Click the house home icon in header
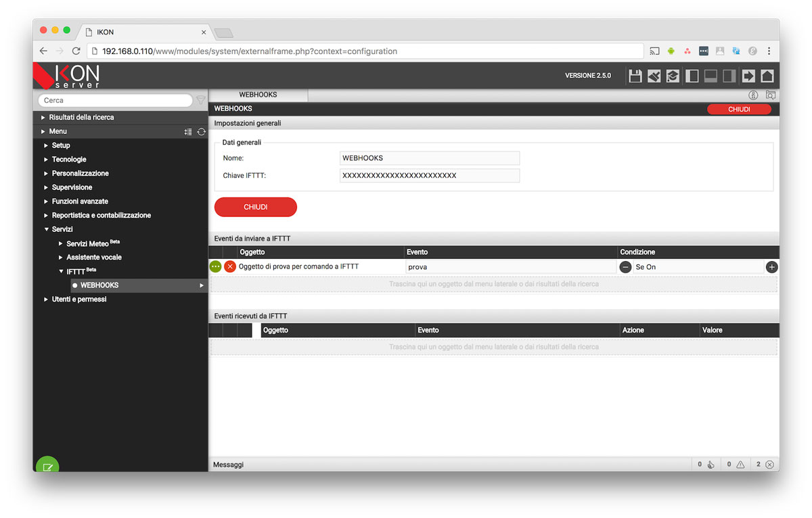The width and height of the screenshot is (812, 518). [x=767, y=76]
